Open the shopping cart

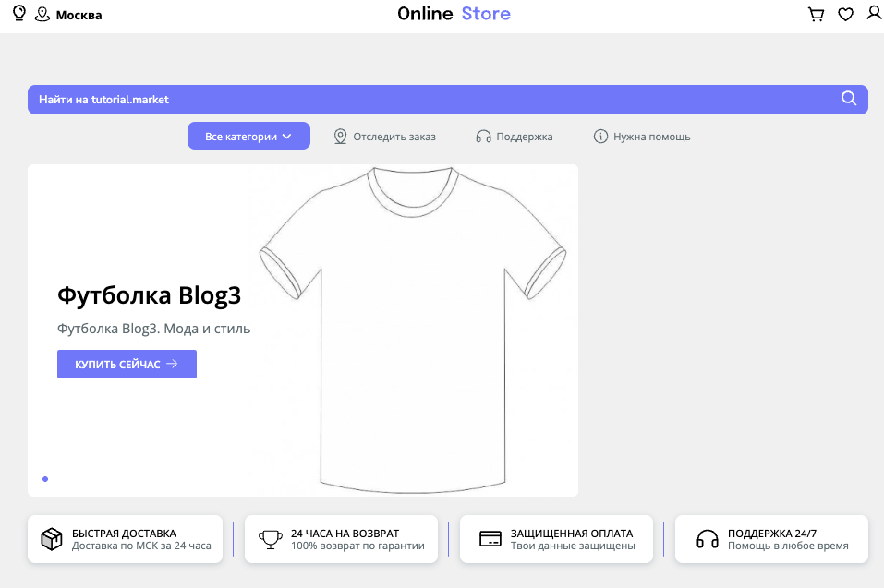(x=816, y=14)
